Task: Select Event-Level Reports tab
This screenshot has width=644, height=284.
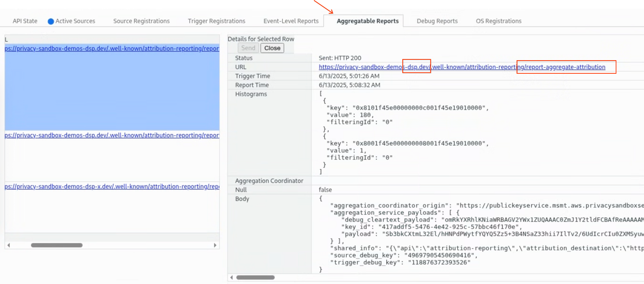Action: click(x=291, y=21)
